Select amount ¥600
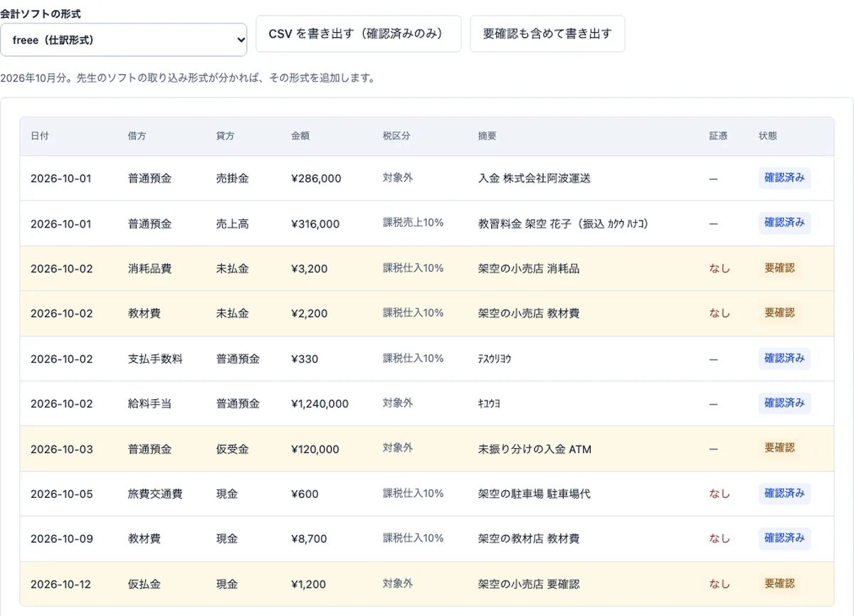854x616 pixels. 305,494
